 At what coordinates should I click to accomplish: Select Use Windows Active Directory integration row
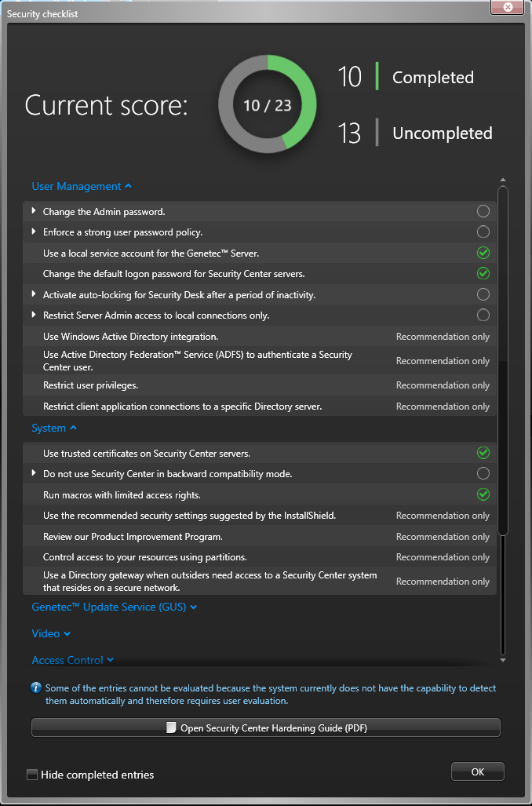tap(260, 337)
